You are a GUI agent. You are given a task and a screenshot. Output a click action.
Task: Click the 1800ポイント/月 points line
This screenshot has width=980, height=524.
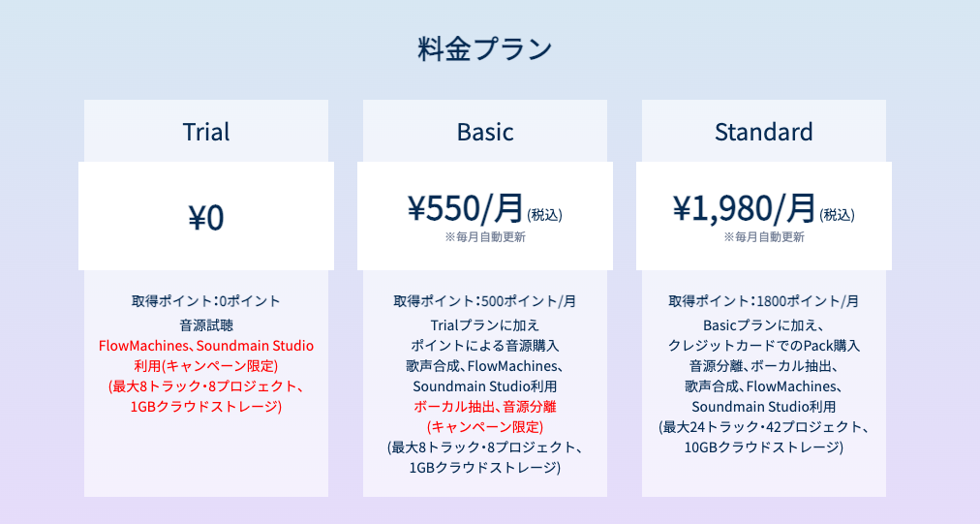pyautogui.click(x=764, y=301)
